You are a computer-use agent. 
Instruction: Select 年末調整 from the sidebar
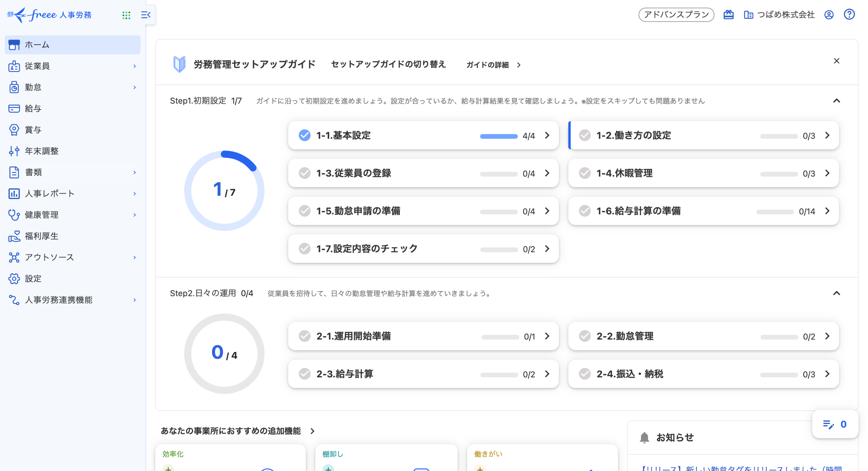(41, 151)
